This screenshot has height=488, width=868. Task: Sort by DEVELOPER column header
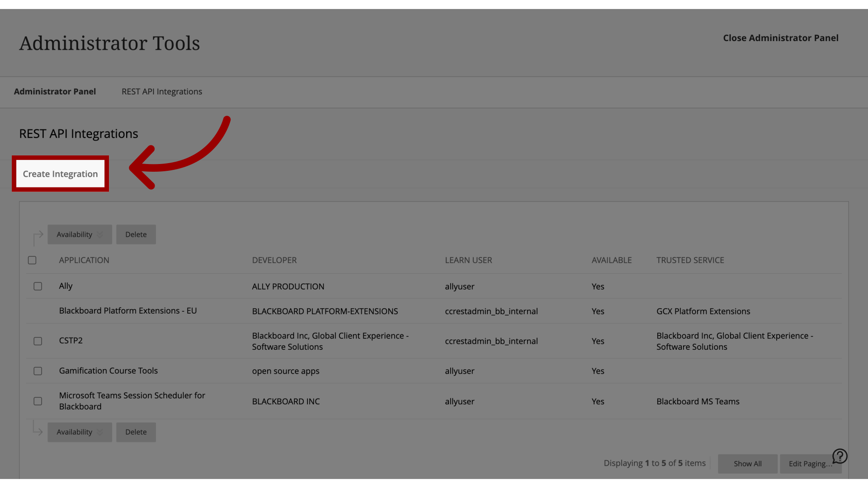pyautogui.click(x=274, y=260)
